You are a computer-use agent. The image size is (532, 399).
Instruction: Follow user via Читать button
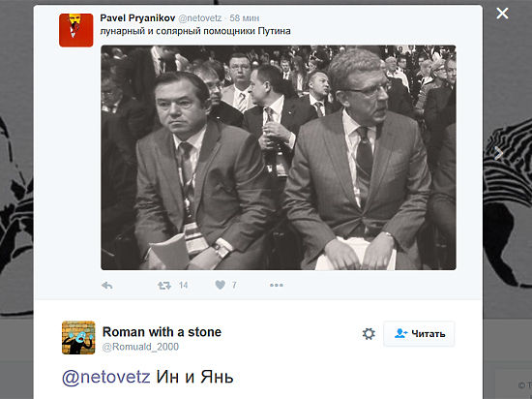pos(419,334)
